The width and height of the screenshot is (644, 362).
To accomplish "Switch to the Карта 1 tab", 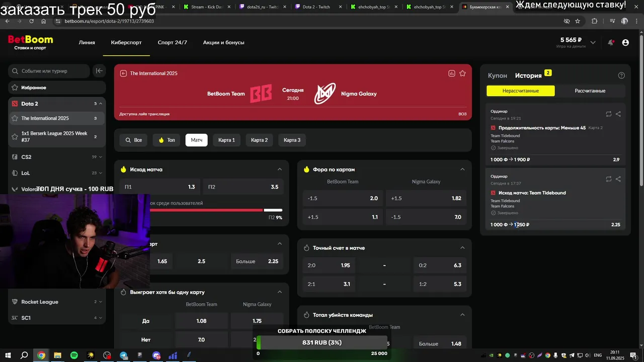I will (x=226, y=140).
